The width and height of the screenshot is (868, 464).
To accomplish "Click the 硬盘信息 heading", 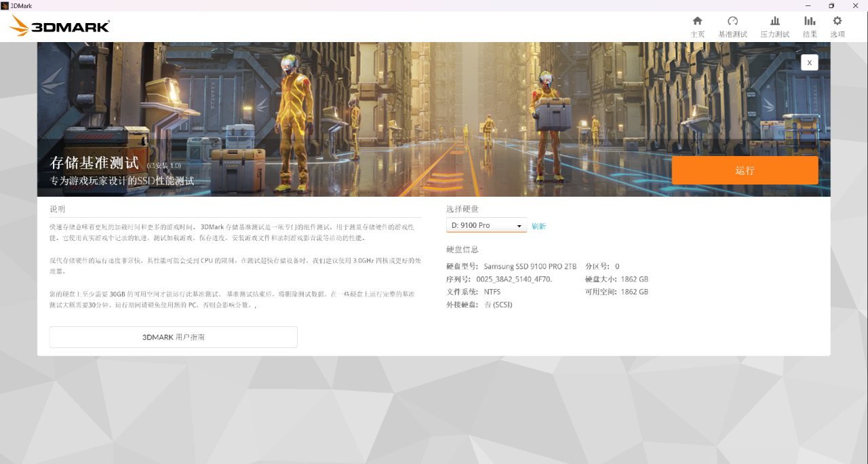I will 462,250.
